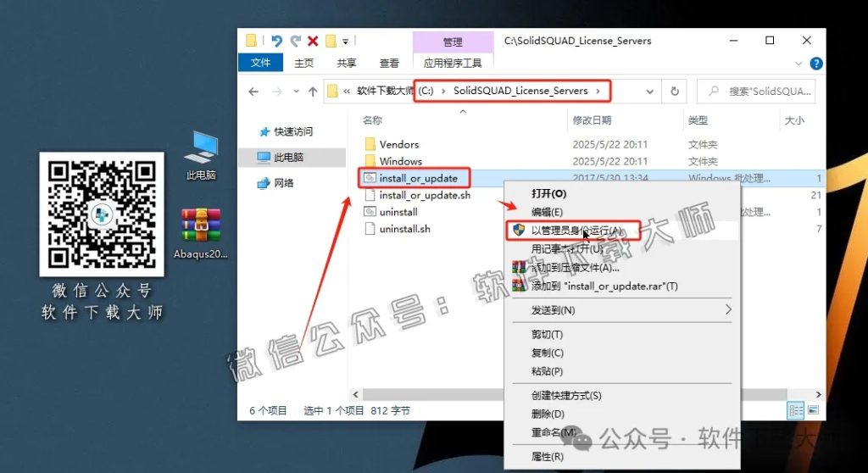Select the 管理 contextual tab
Image resolution: width=868 pixels, height=473 pixels.
453,42
